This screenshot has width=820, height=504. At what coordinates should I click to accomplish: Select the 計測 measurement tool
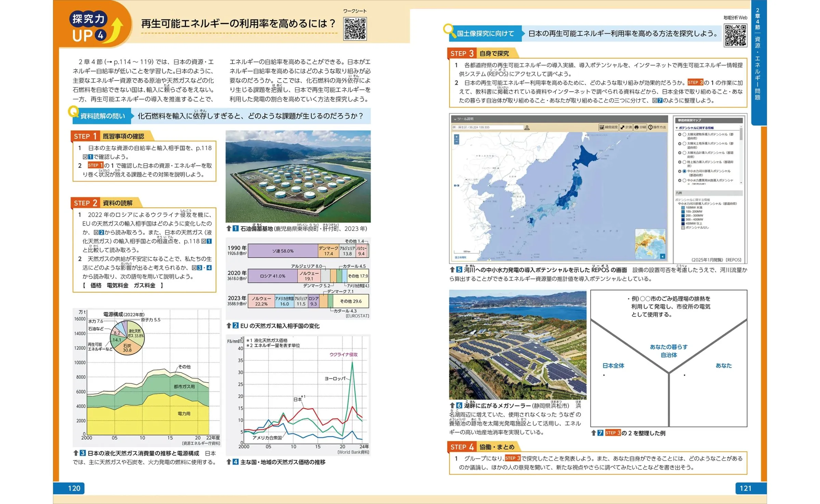click(626, 127)
